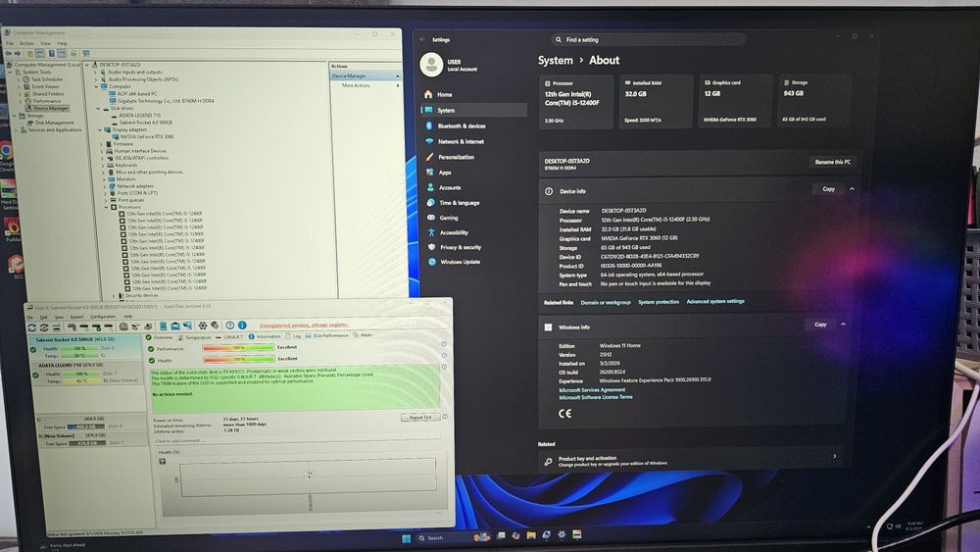Viewport: 980px width, 552px height.
Task: Collapse the Windows info section
Action: (x=843, y=325)
